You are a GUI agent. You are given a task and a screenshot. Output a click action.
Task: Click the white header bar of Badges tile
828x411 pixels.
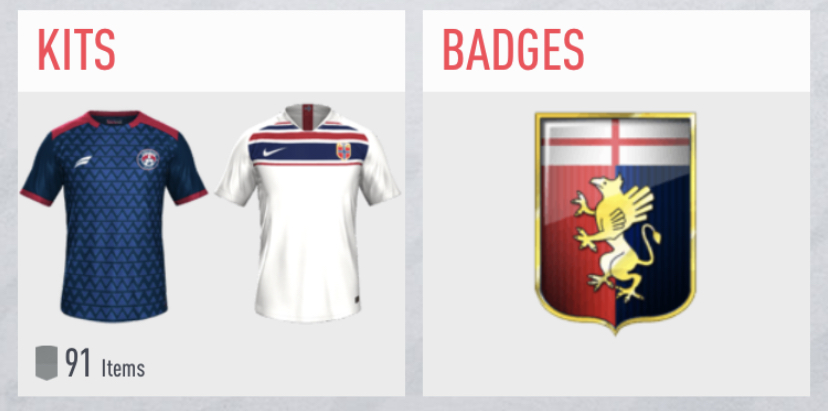tap(616, 51)
